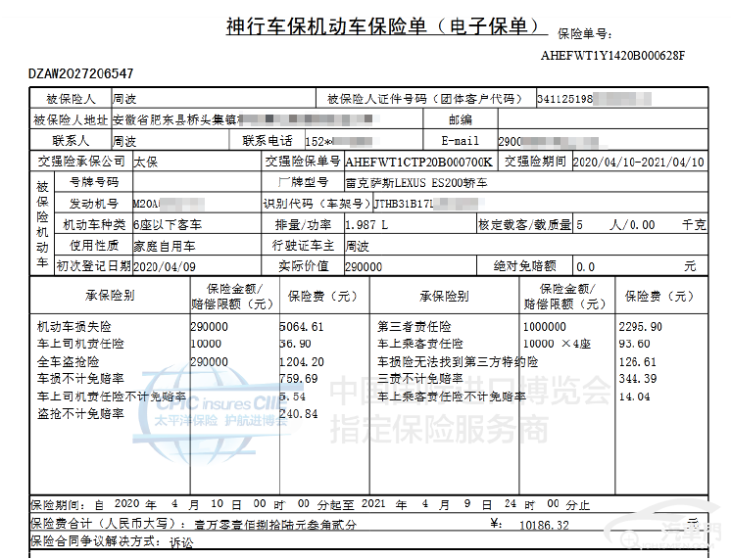
Task: Click vehicle type 6座以下客车
Action: tap(168, 225)
